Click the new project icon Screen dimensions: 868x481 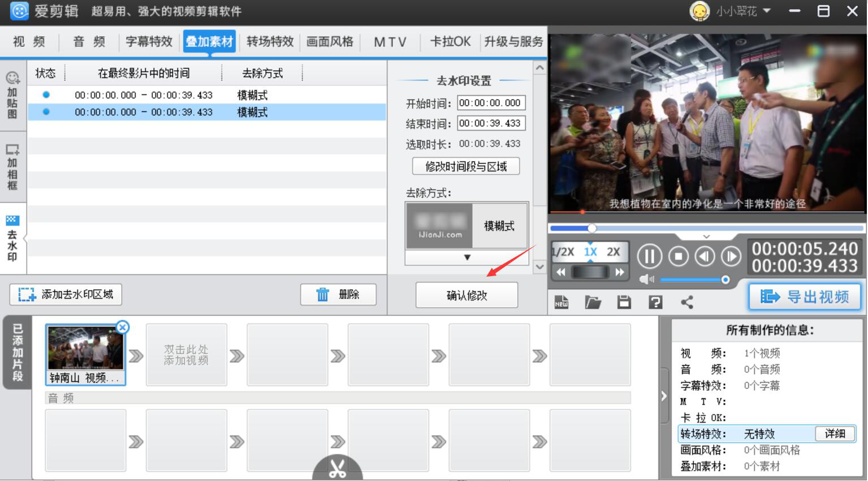point(562,302)
